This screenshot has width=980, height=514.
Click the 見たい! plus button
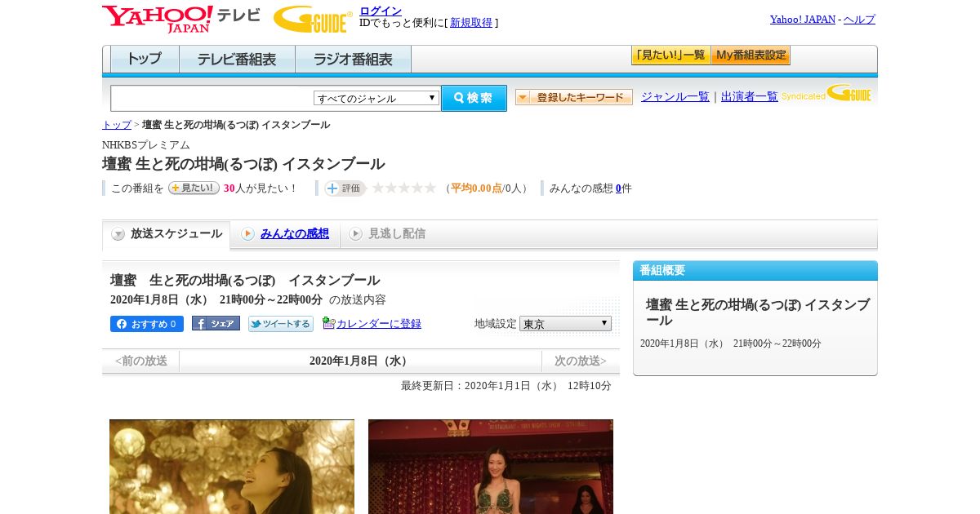[x=194, y=188]
